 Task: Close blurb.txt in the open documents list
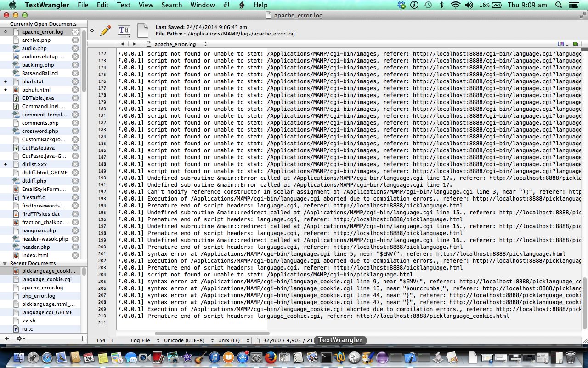pyautogui.click(x=75, y=81)
